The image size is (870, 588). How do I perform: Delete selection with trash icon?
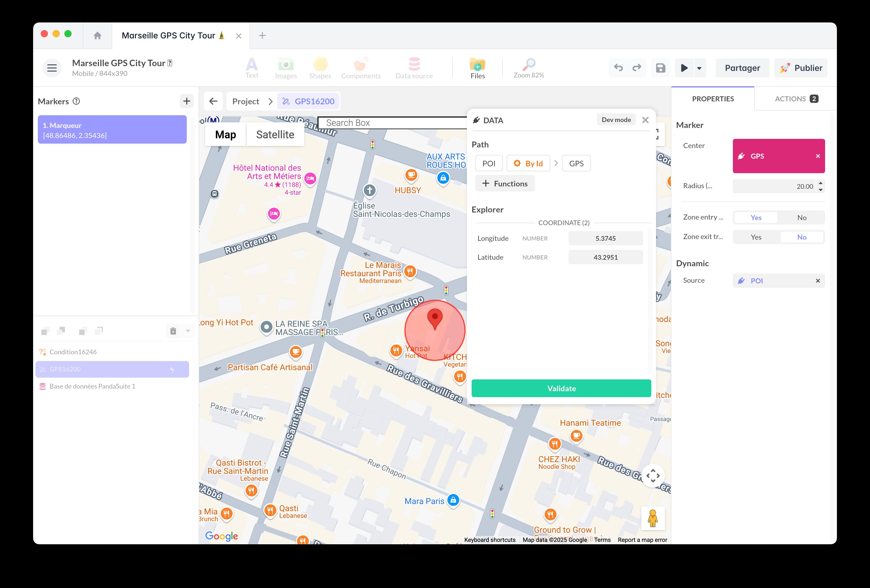click(x=173, y=331)
